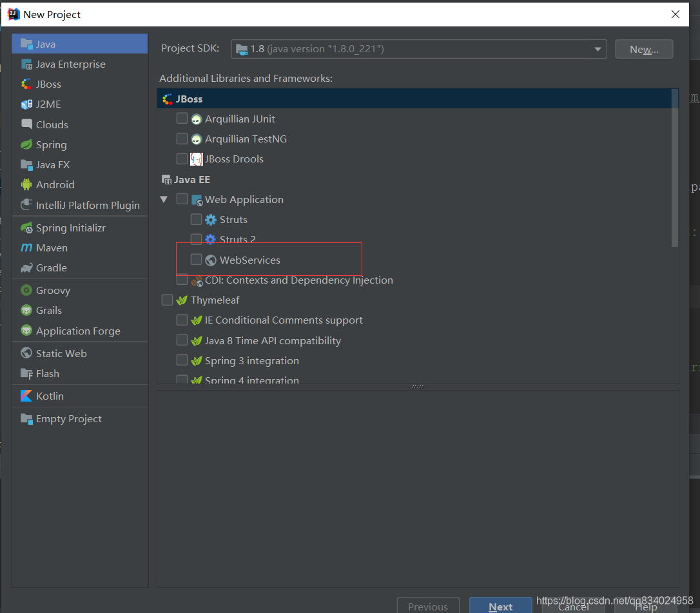
Task: Click the Next button
Action: tap(500, 606)
